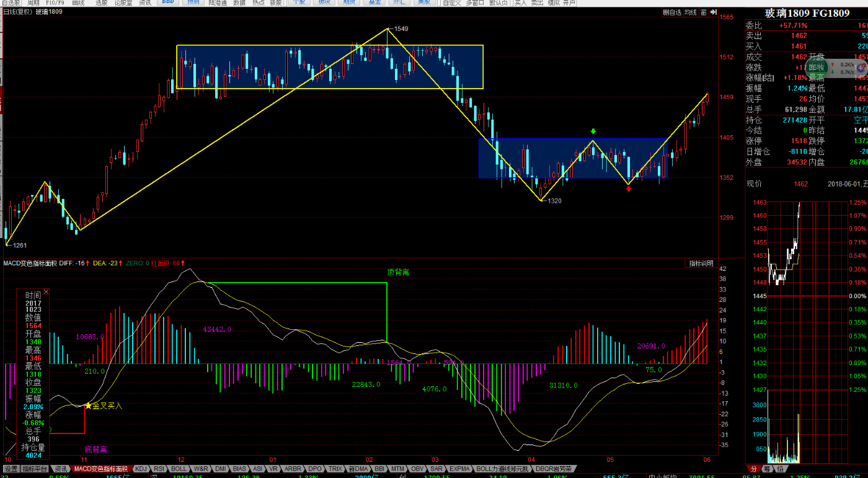Select the EXPMA indicator tab
Screen dimensions: 868x478
[459, 469]
